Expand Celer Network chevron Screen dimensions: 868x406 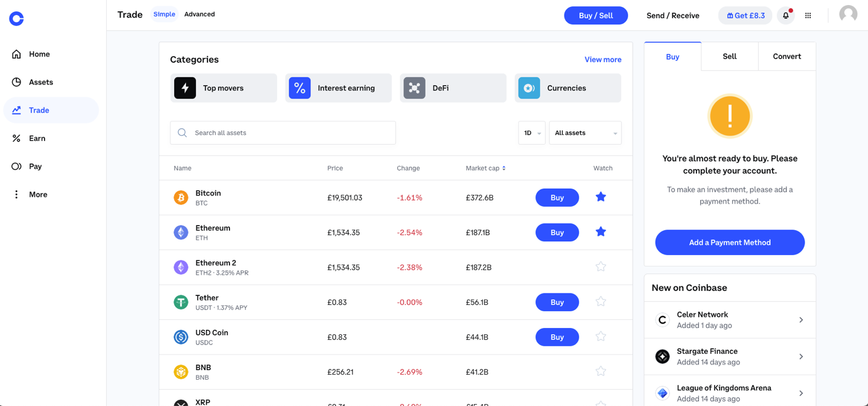tap(801, 320)
